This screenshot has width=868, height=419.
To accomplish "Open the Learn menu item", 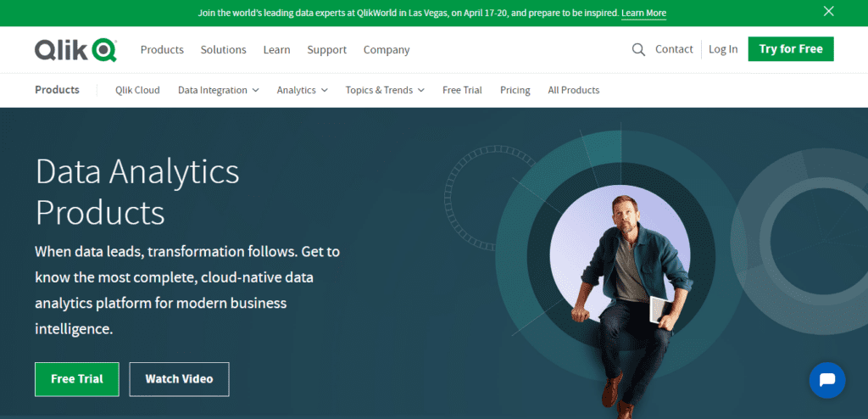I will [x=276, y=50].
